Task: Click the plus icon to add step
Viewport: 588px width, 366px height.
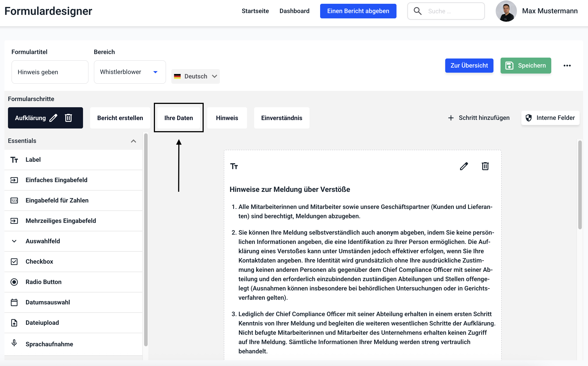Action: pos(451,118)
